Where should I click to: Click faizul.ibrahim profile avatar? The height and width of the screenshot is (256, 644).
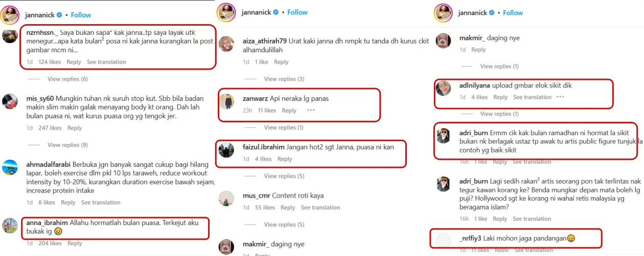[226, 150]
